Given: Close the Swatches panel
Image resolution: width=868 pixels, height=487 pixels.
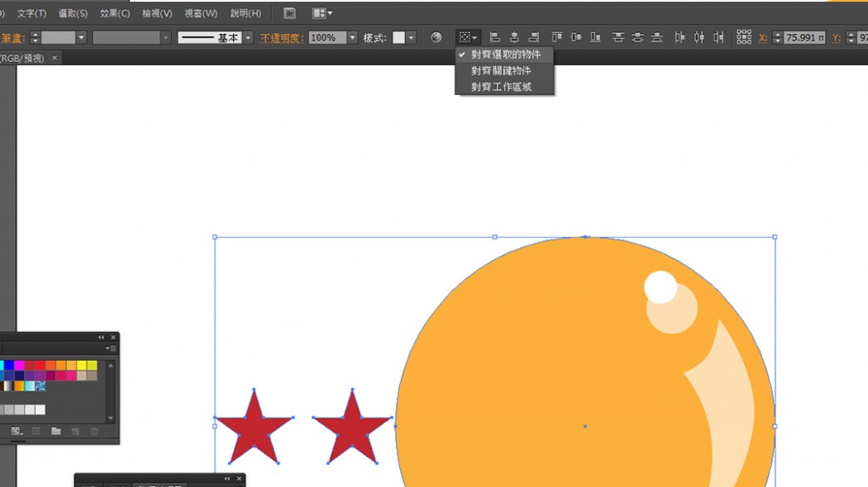Looking at the screenshot, I should click(114, 337).
